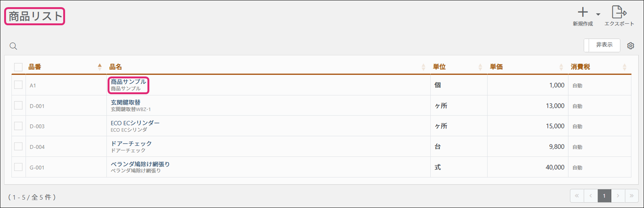Sort by 単位 column arrow
Image resolution: width=644 pixels, height=208 pixels.
[x=480, y=67]
